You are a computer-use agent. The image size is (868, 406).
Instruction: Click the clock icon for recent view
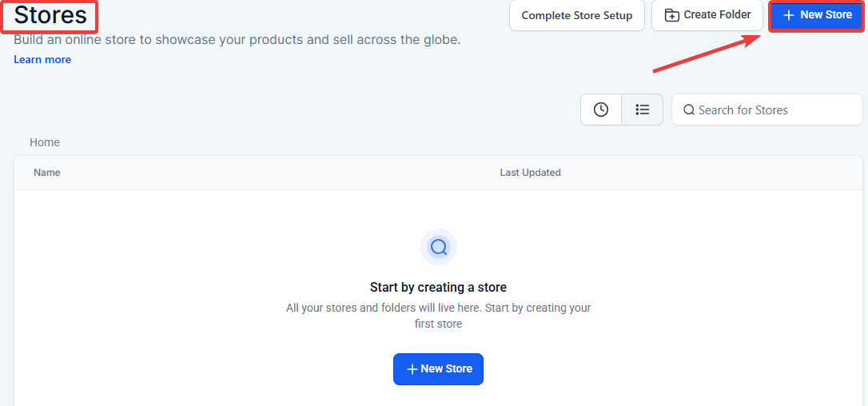(601, 110)
